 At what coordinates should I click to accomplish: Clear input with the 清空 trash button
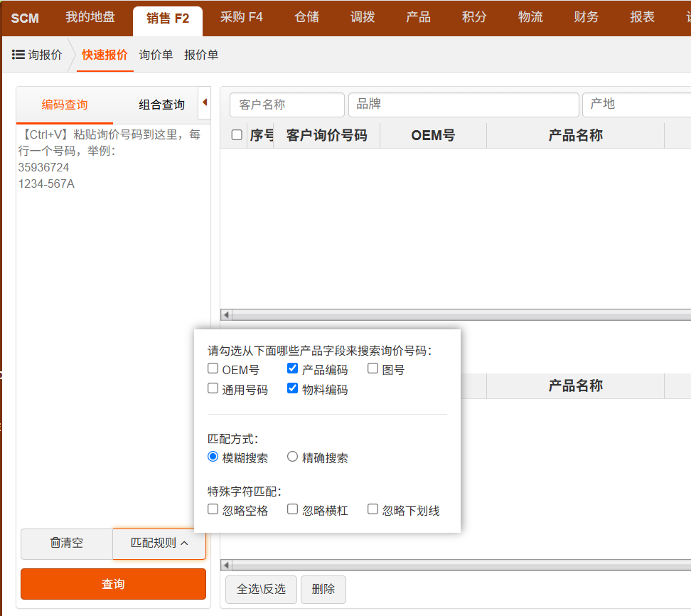67,543
